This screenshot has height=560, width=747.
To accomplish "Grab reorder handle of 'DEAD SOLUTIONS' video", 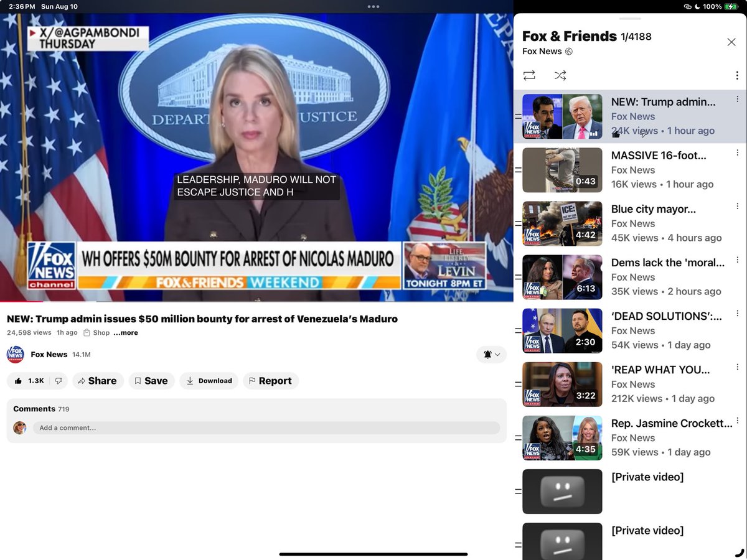I will point(518,330).
